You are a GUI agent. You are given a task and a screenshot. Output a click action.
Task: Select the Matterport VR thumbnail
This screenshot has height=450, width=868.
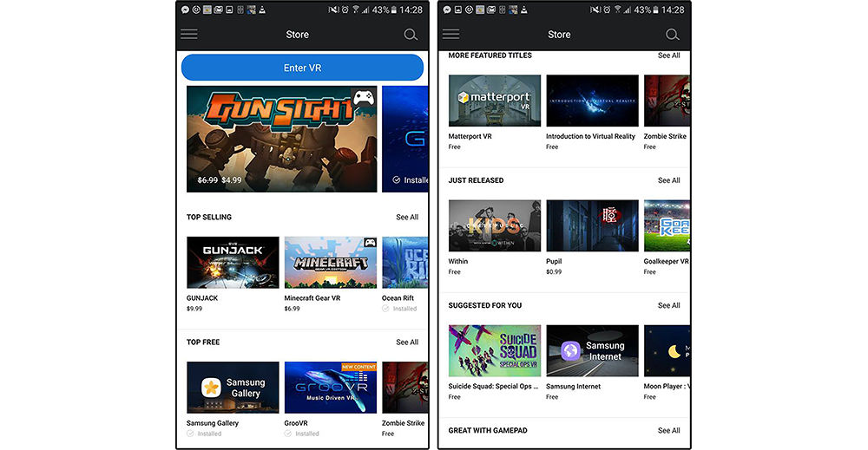[x=495, y=101]
